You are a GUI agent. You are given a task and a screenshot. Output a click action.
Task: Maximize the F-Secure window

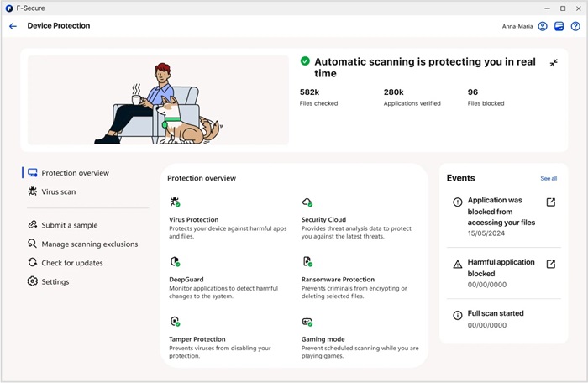(x=563, y=8)
